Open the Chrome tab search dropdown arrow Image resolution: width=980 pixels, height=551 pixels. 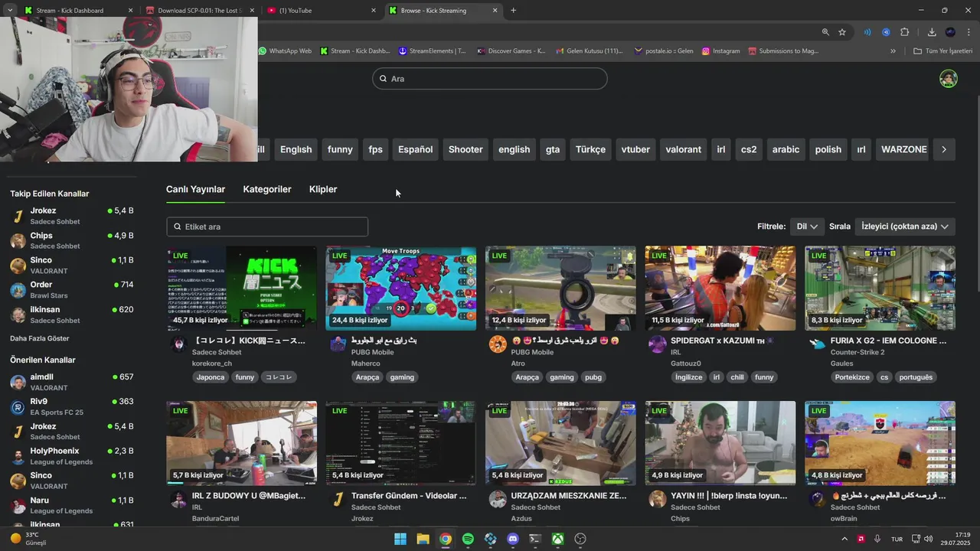(x=10, y=11)
